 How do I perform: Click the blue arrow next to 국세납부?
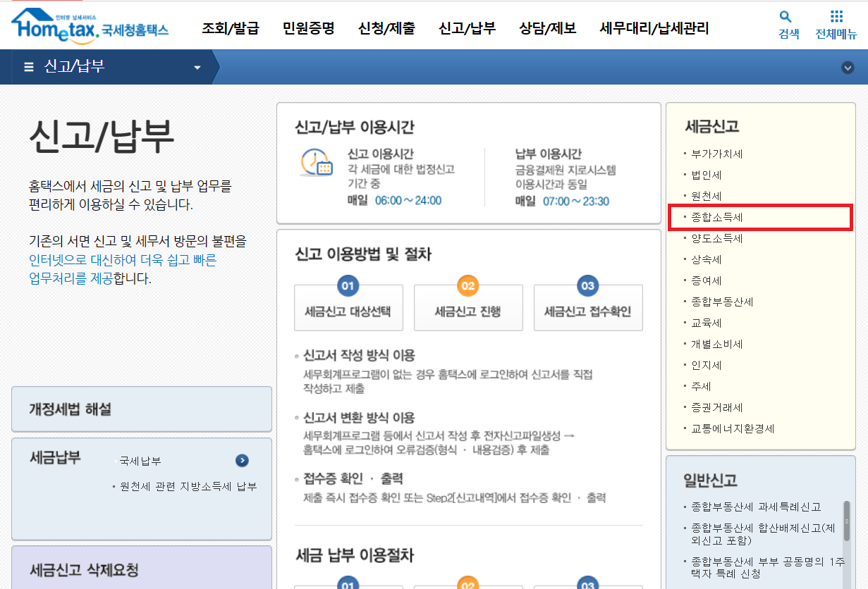[x=242, y=461]
